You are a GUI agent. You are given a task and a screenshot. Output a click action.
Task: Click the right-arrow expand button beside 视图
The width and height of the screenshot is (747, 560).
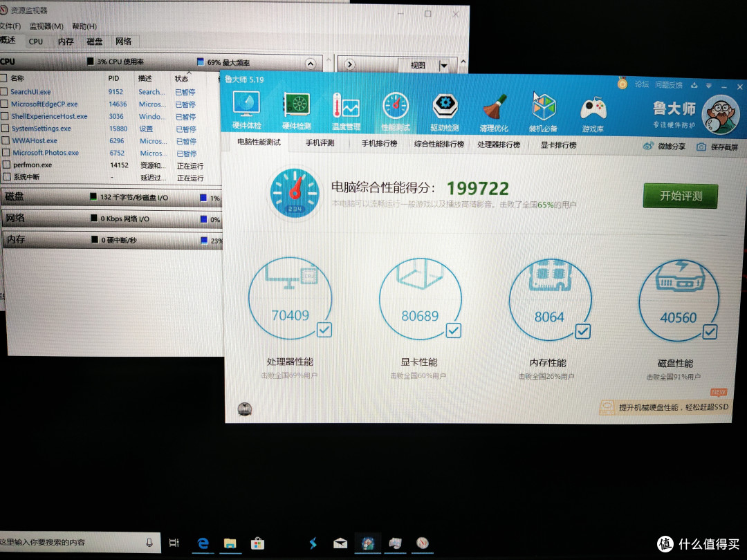click(x=350, y=64)
